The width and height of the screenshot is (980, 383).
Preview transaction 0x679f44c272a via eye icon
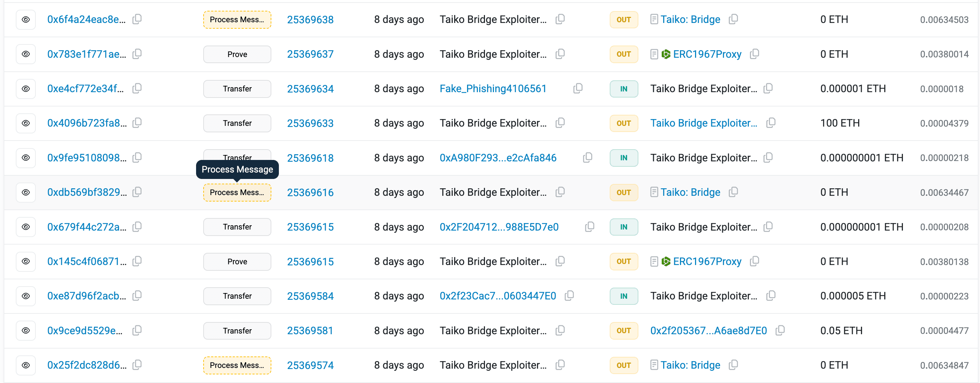click(25, 227)
